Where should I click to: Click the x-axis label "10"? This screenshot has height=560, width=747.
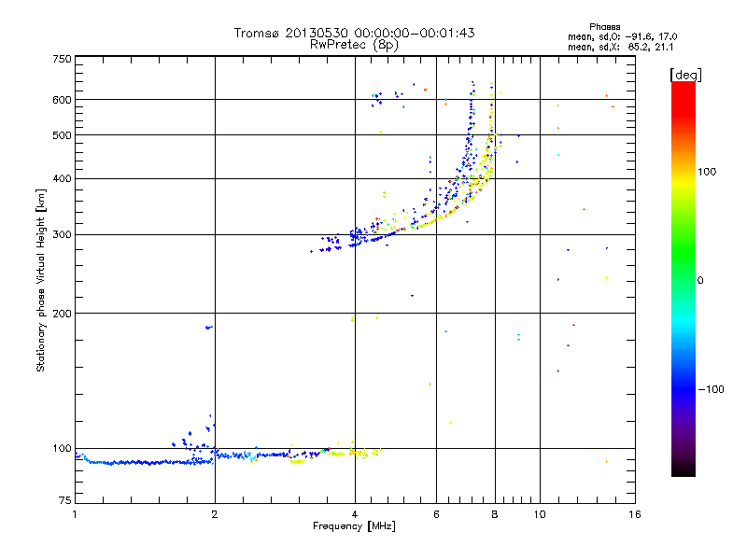[x=540, y=514]
